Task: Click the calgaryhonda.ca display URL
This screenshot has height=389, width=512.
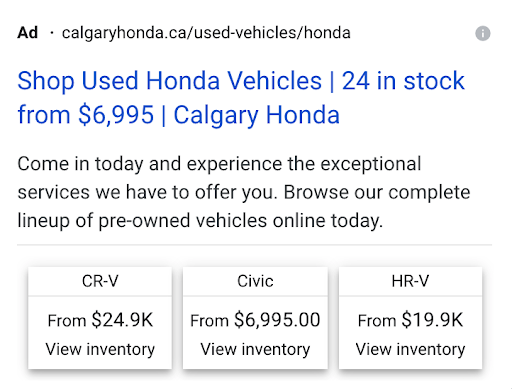Action: 206,33
